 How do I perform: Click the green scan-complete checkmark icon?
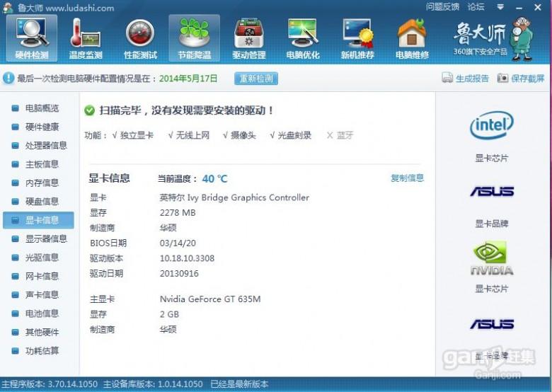coord(89,110)
